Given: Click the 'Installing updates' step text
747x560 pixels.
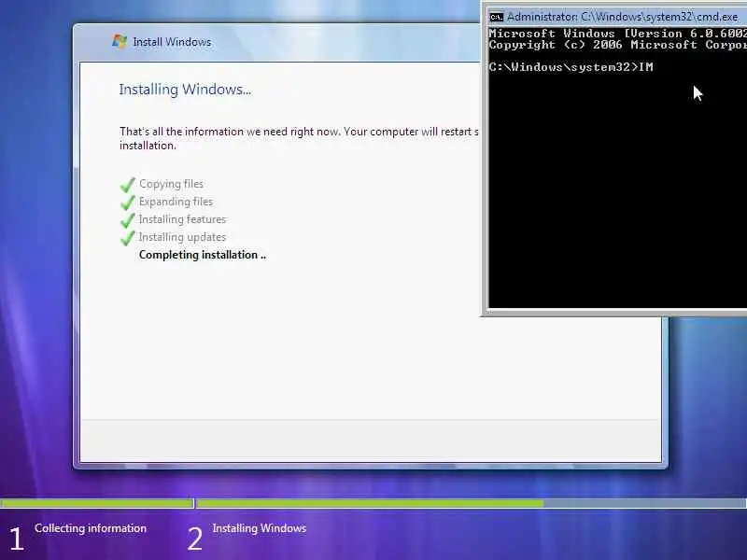Looking at the screenshot, I should click(x=182, y=237).
